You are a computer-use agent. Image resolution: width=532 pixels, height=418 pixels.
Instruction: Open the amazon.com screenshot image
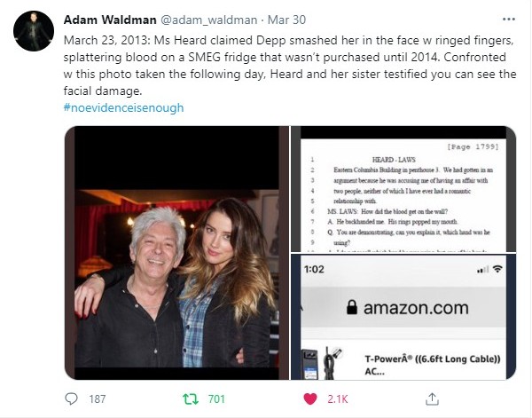click(x=403, y=317)
